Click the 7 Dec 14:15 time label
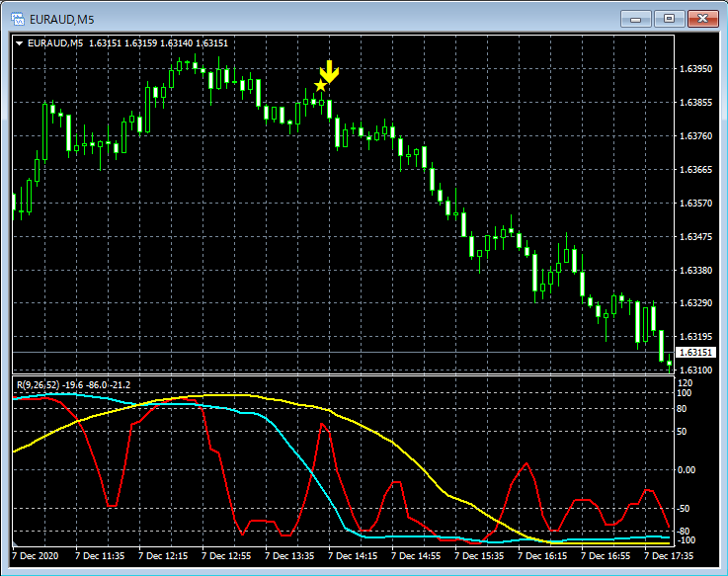Image resolution: width=728 pixels, height=576 pixels. [x=353, y=556]
